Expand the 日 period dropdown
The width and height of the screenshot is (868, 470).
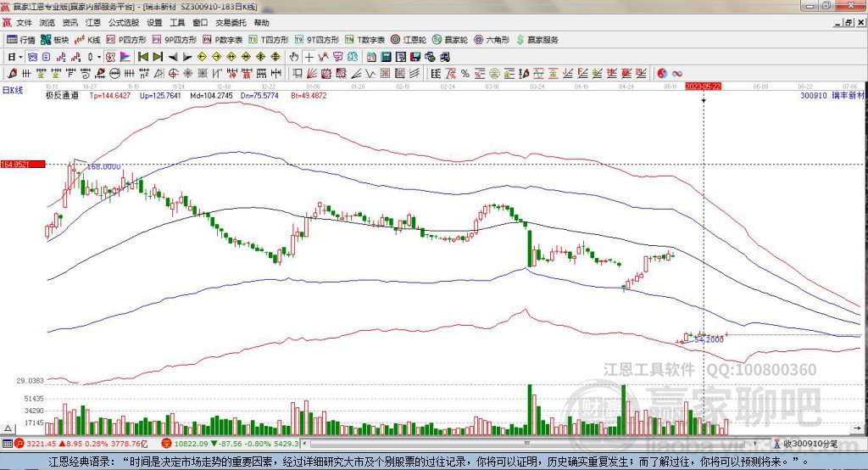[20, 57]
